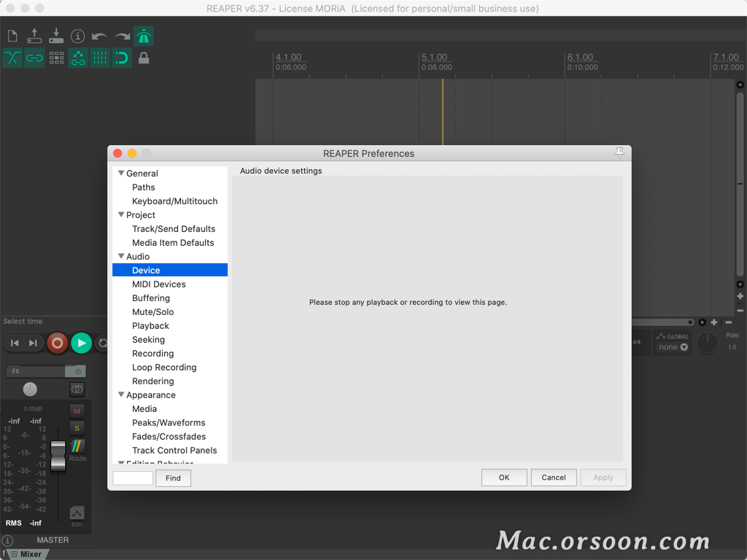The height and width of the screenshot is (560, 747).
Task: Mute the MASTER track with the M button
Action: [77, 411]
